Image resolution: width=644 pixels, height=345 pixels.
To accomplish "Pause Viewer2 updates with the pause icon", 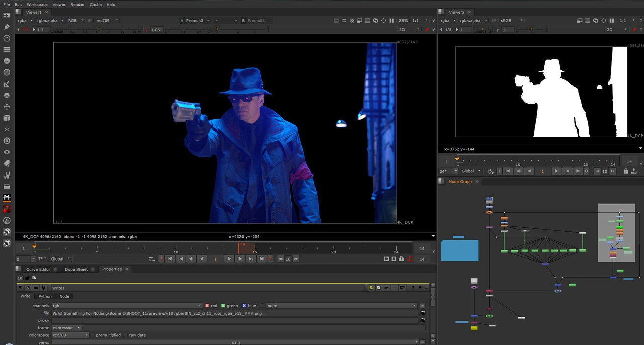I will (612, 21).
